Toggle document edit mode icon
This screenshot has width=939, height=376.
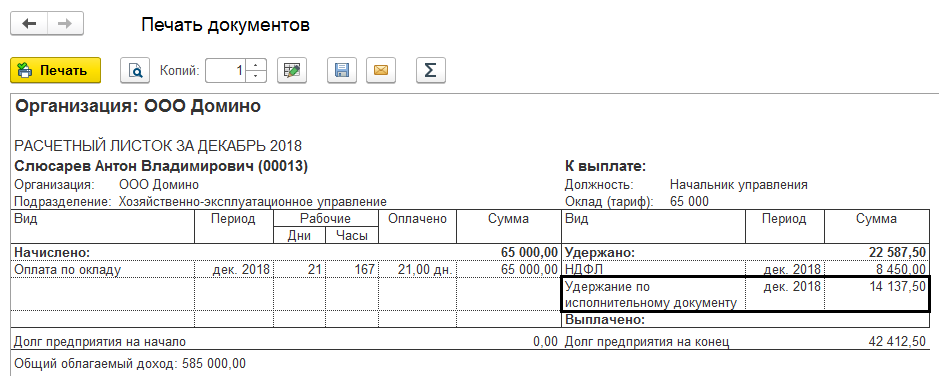pos(292,71)
